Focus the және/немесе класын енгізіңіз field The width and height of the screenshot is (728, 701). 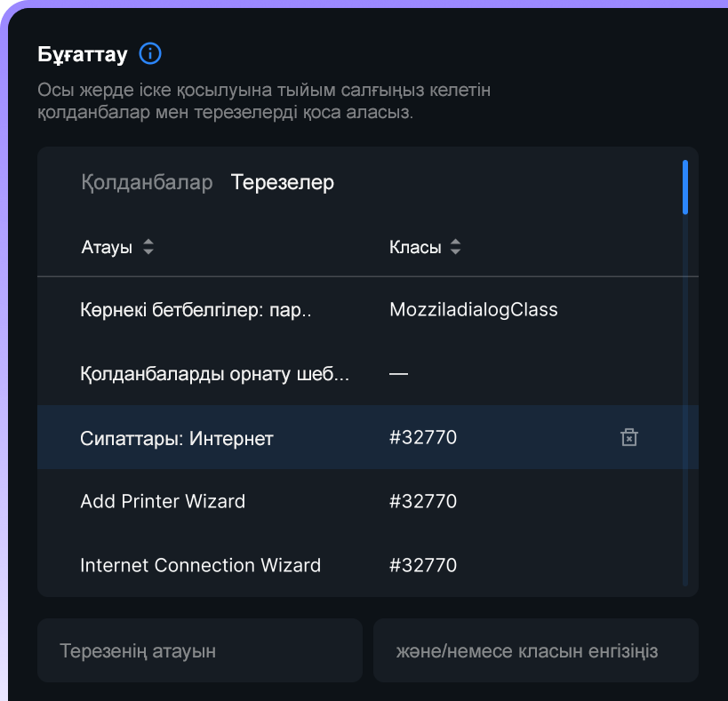pos(536,650)
